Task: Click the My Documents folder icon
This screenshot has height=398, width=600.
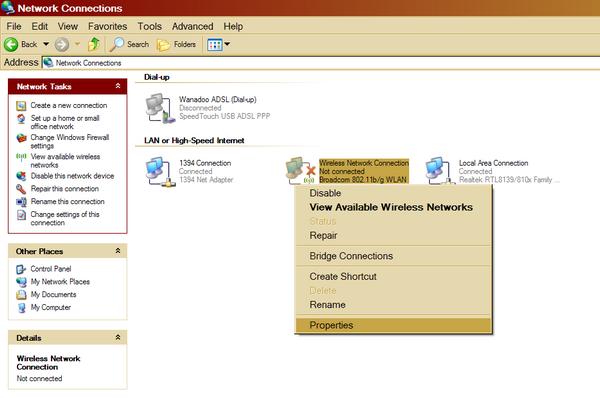Action: coord(21,295)
